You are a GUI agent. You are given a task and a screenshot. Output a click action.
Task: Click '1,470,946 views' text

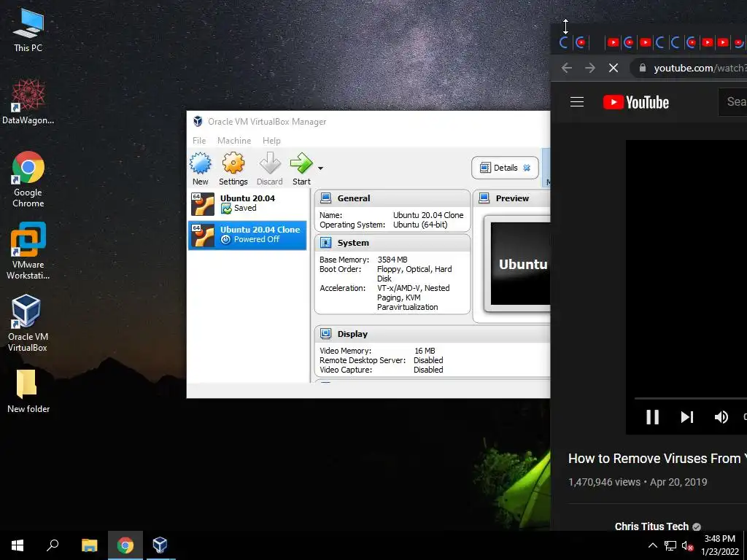pyautogui.click(x=604, y=483)
